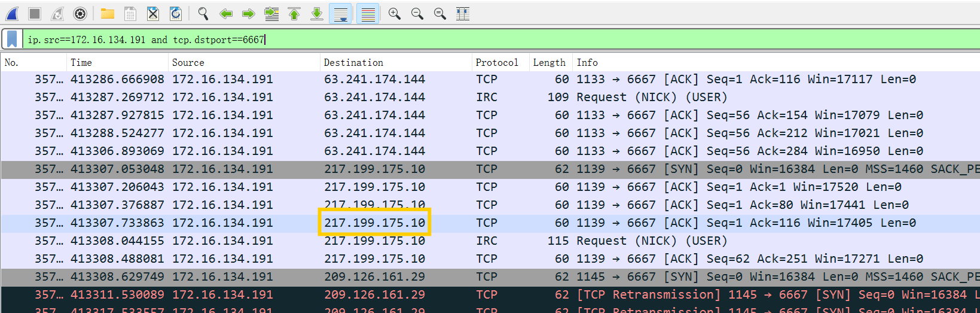The image size is (980, 313).
Task: Find a packet with the magnifier icon
Action: (x=203, y=13)
